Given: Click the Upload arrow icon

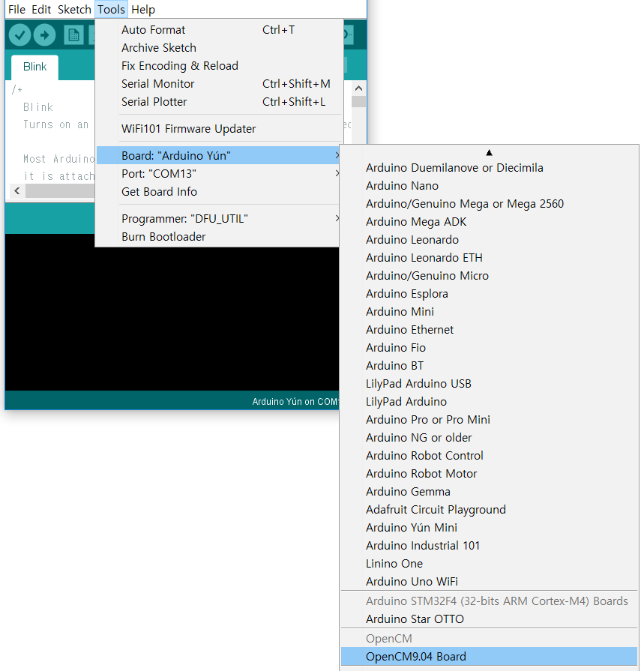Looking at the screenshot, I should point(45,35).
